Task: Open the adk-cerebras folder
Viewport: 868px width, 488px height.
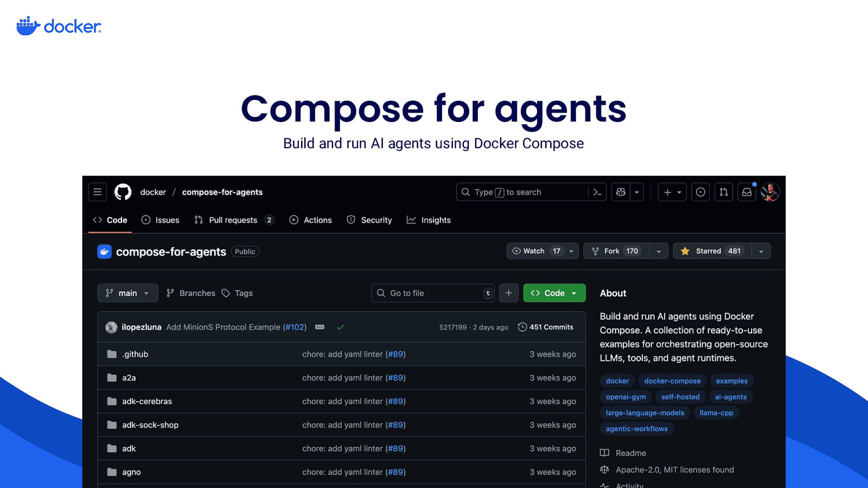Action: (147, 401)
